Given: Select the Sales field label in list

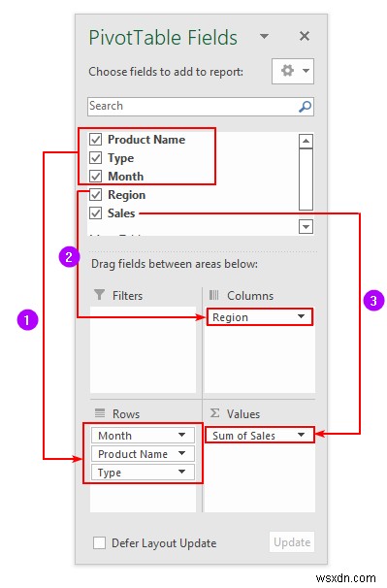Looking at the screenshot, I should pyautogui.click(x=121, y=213).
